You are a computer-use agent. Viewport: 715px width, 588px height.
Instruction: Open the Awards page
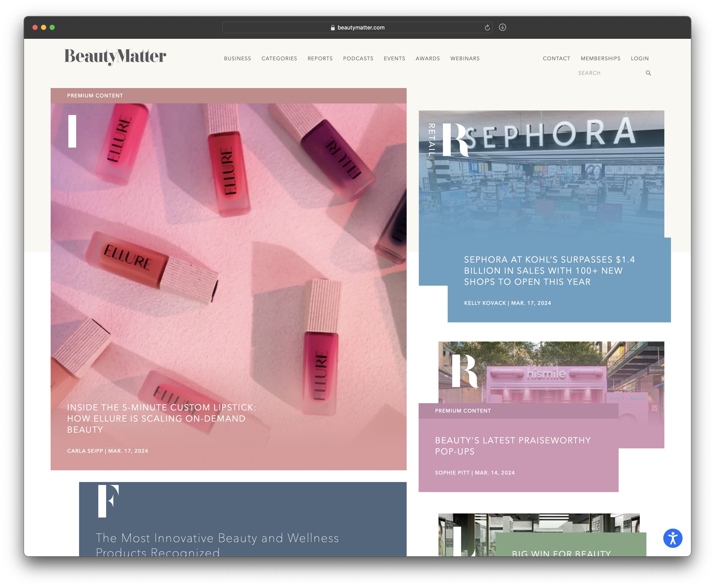point(427,59)
